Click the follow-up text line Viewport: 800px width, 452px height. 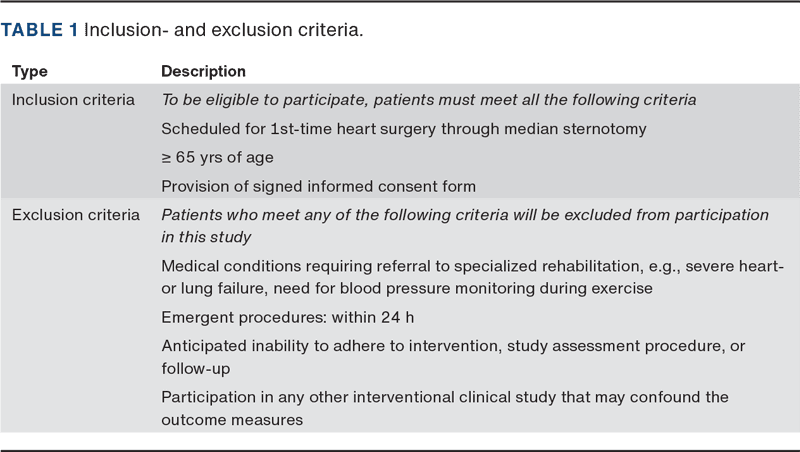point(195,368)
